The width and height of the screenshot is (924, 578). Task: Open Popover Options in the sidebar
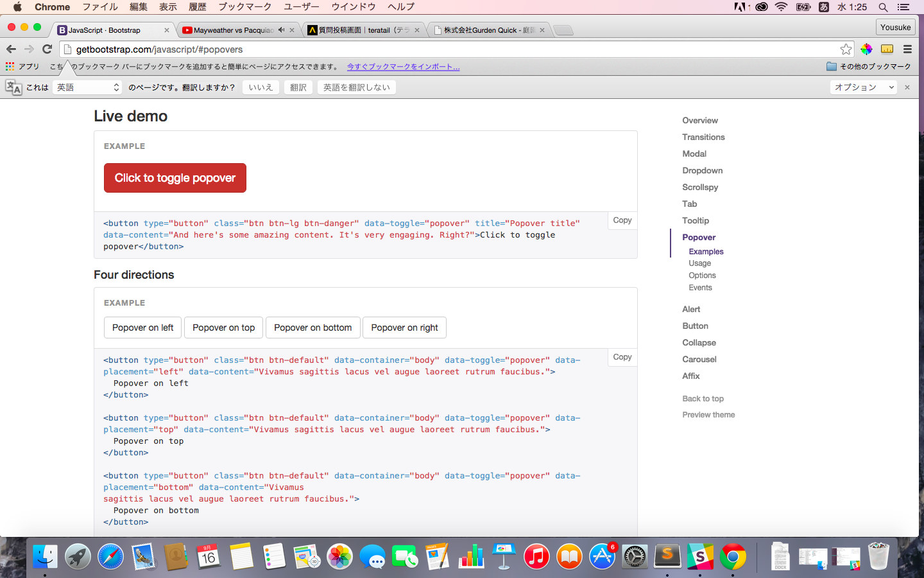pos(702,276)
